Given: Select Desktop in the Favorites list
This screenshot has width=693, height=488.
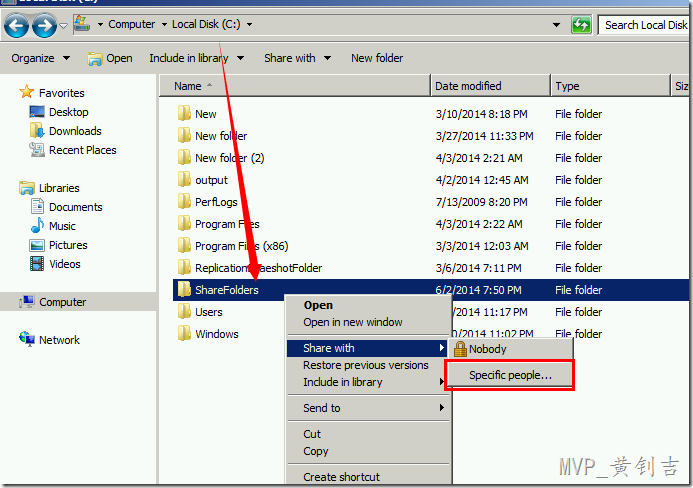Looking at the screenshot, I should [x=69, y=112].
